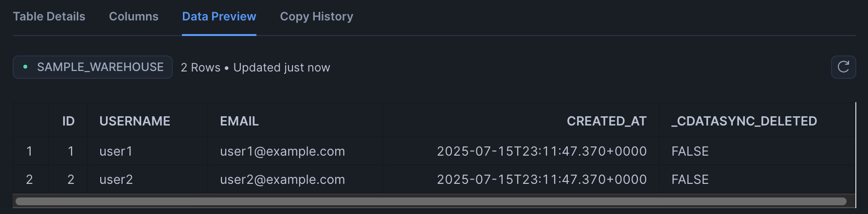Select the Data Preview tab
Viewport: 868px width, 214px height.
coord(219,17)
